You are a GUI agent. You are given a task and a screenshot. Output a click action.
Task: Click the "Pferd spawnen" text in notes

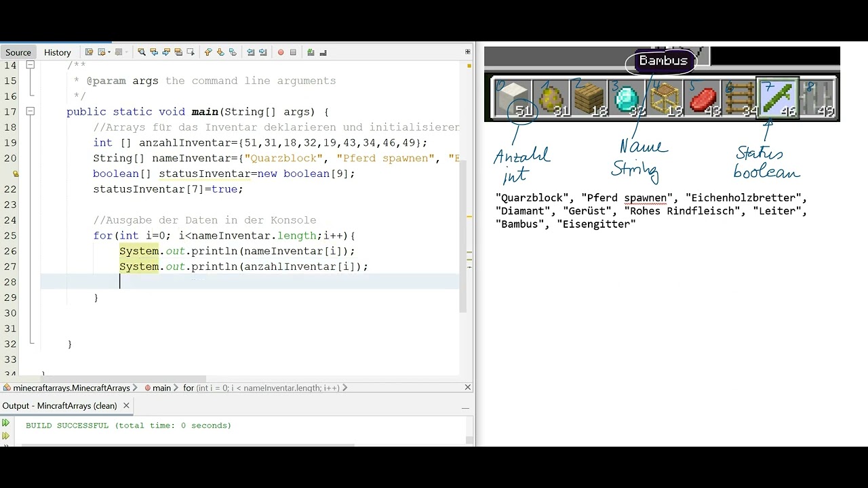pos(627,199)
